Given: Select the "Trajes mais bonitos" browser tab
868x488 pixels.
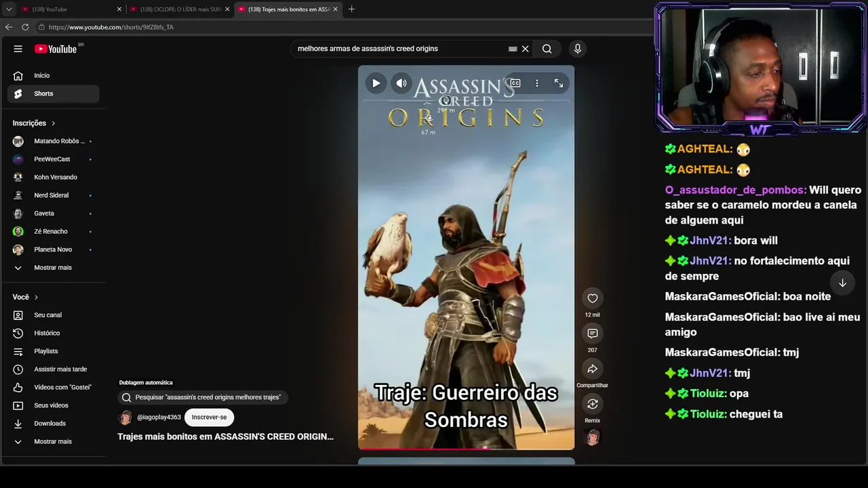Looking at the screenshot, I should 288,9.
